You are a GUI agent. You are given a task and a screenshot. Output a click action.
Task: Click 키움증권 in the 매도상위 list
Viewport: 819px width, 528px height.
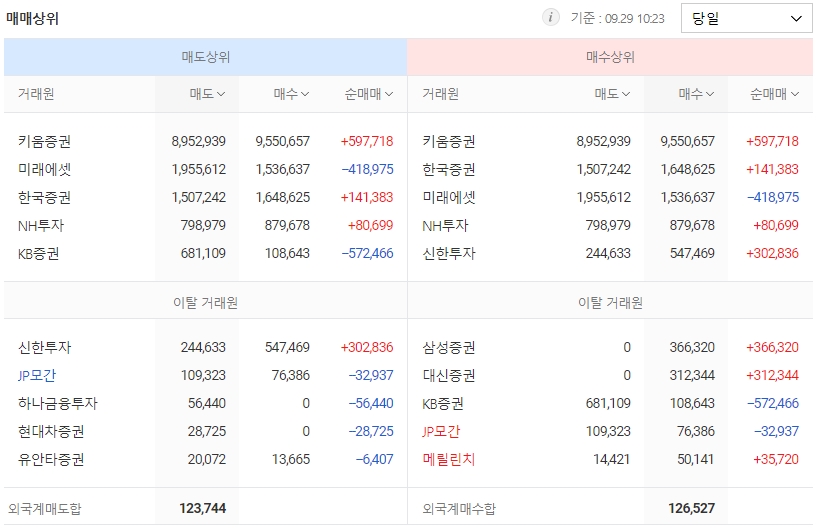44,141
